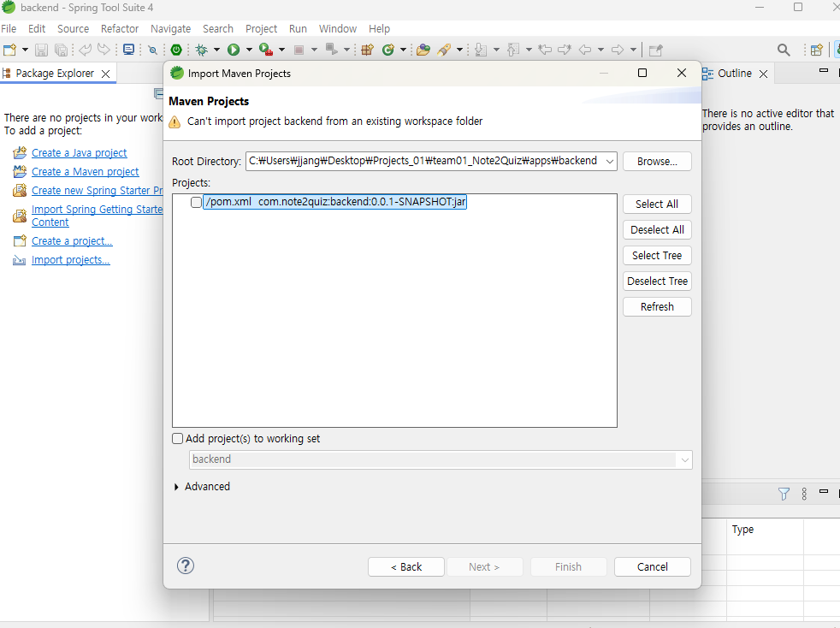
Task: Open the Root Directory dropdown
Action: (610, 162)
